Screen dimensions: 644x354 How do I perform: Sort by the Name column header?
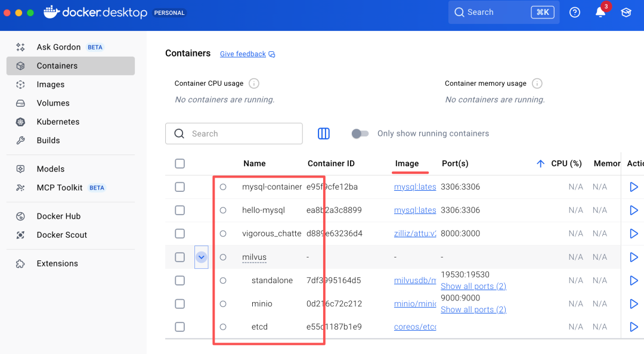254,163
